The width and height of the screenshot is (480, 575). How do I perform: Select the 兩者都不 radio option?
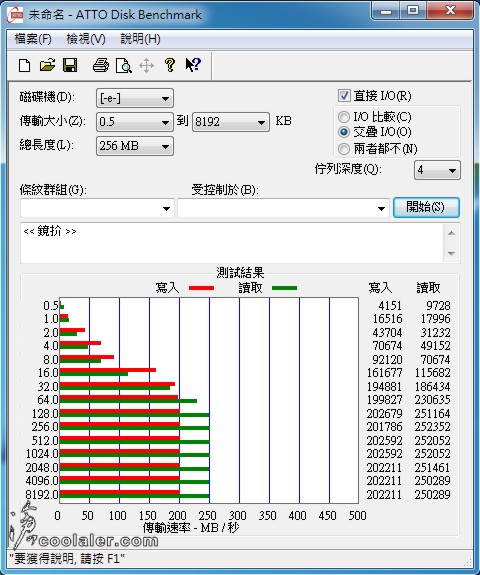click(x=344, y=149)
